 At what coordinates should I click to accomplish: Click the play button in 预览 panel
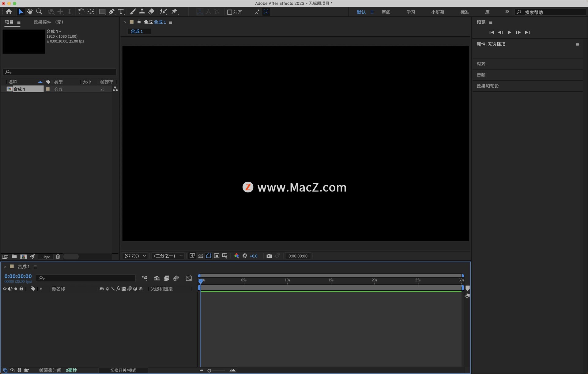509,32
